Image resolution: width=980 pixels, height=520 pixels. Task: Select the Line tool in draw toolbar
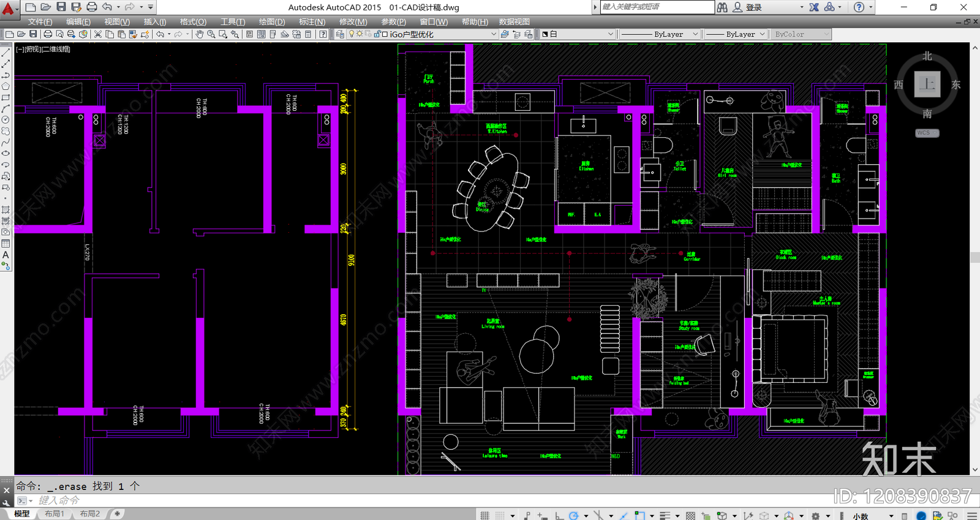(x=6, y=53)
